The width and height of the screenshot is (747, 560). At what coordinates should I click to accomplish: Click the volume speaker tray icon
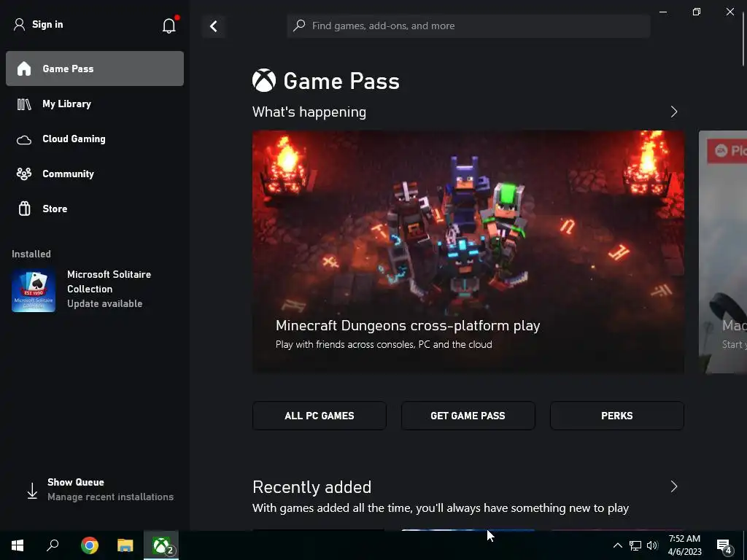coord(652,545)
